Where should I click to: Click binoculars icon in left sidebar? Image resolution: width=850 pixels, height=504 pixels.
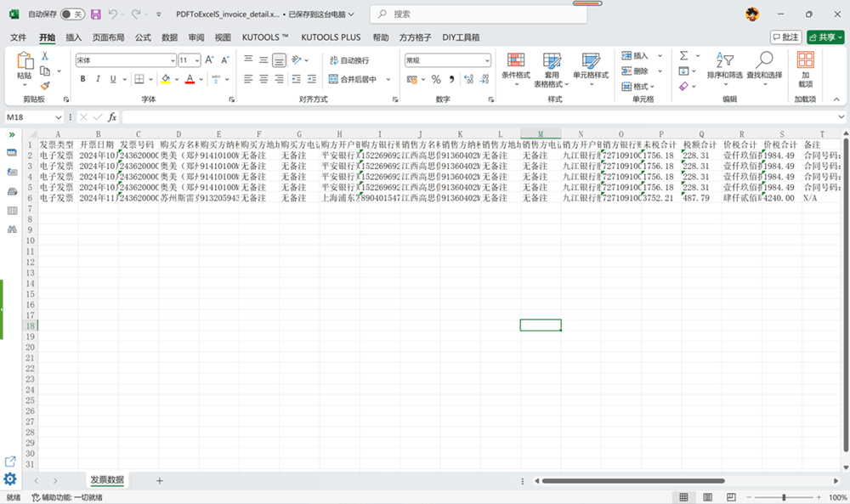pyautogui.click(x=11, y=229)
